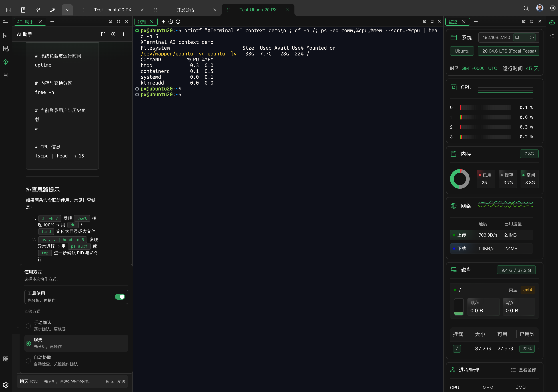Open the code snippet icon in left sidebar
558x392 pixels.
click(x=6, y=36)
